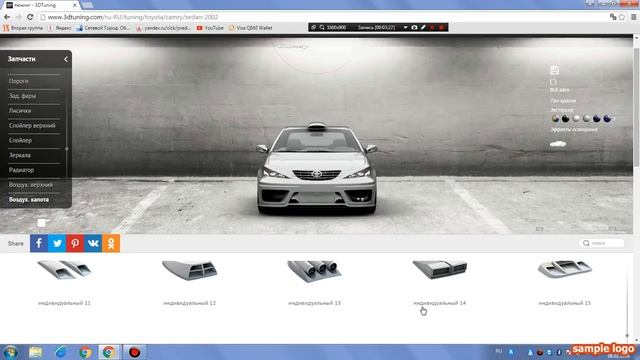Click the browser address bar

(322, 17)
